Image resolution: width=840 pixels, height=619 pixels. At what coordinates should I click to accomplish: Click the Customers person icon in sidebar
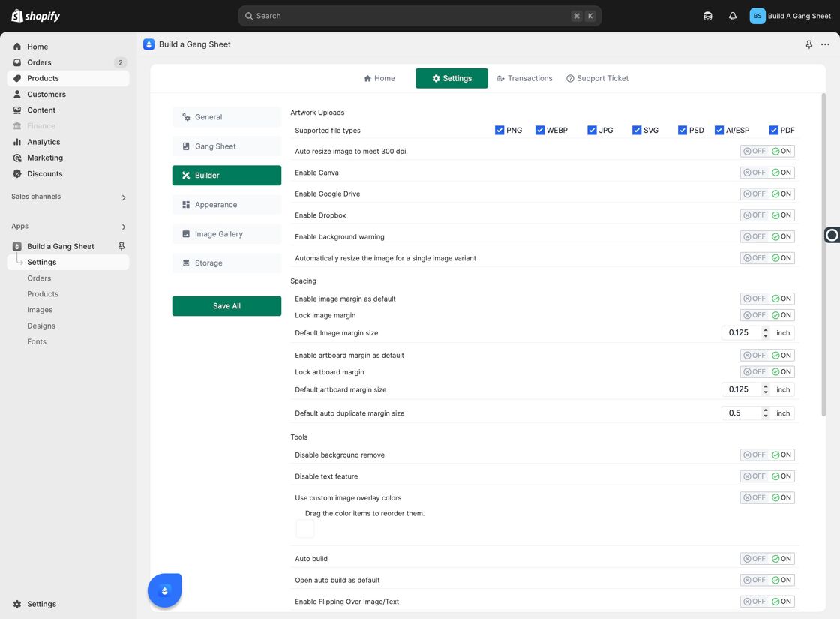(x=17, y=95)
